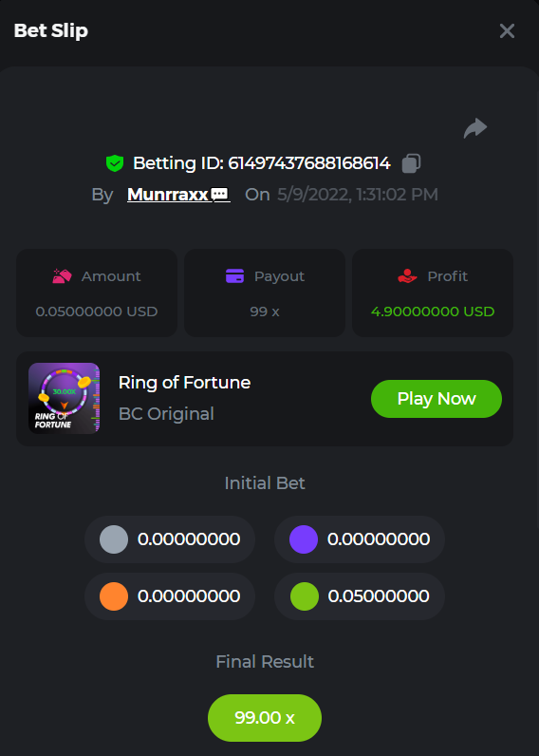
Task: Click the 4.90000000 USD profit value
Action: click(x=433, y=312)
